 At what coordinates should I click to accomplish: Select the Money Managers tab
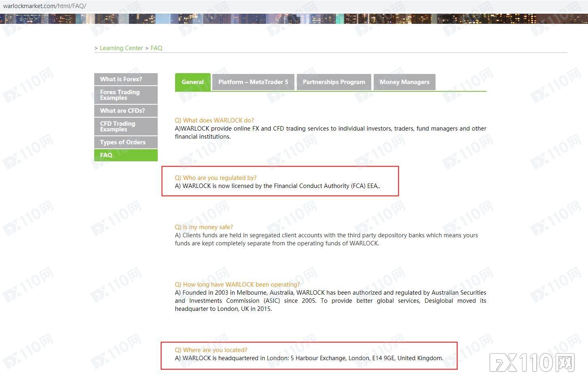click(404, 82)
